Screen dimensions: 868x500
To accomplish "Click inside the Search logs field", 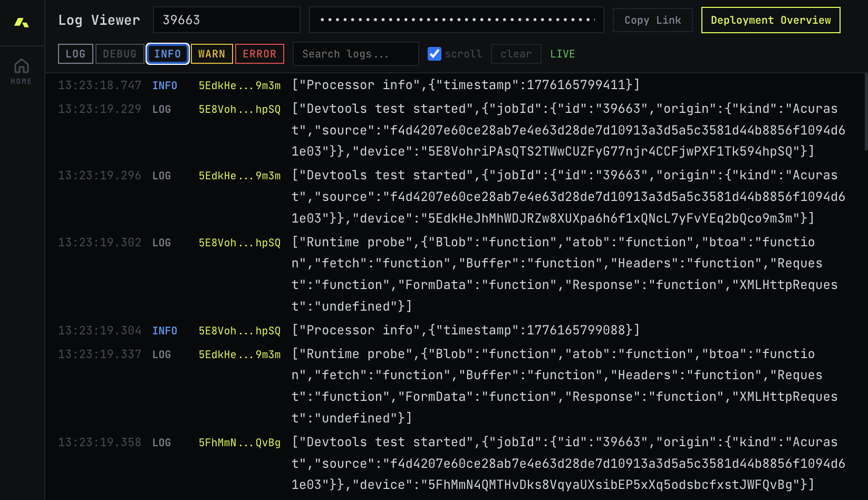I will [355, 53].
